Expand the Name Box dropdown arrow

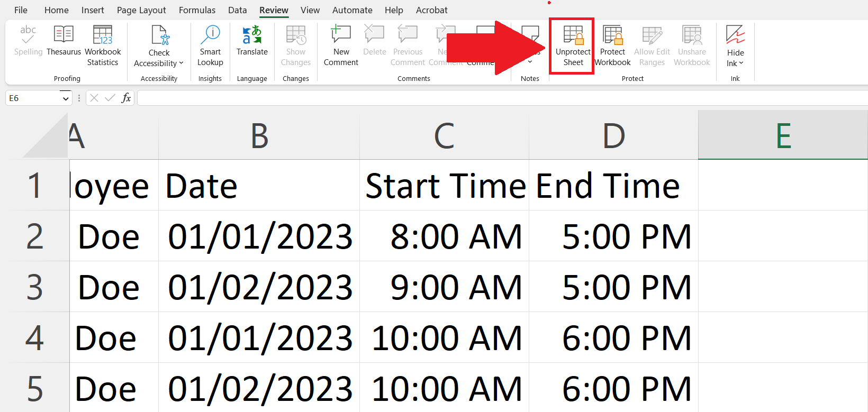tap(66, 98)
